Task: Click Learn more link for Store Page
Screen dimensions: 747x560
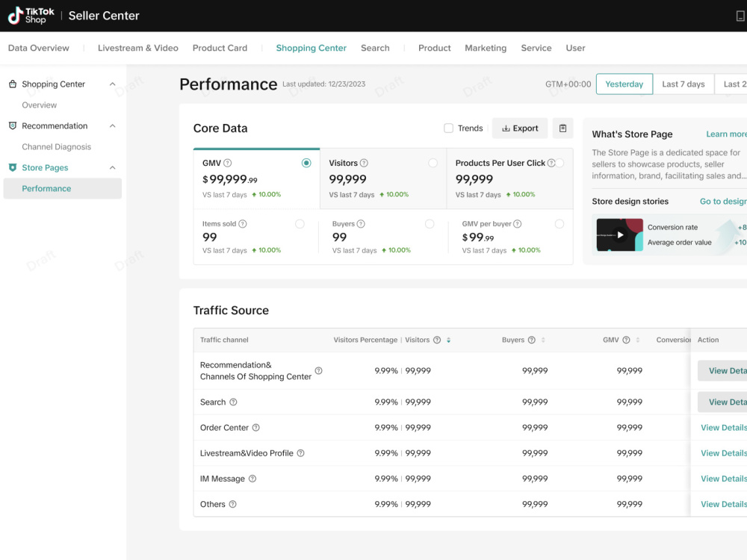Action: [727, 134]
